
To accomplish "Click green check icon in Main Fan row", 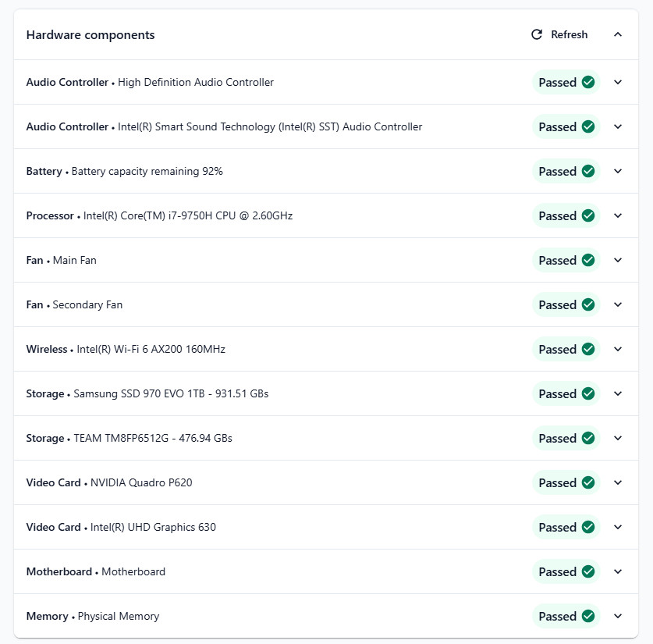I will coord(588,261).
